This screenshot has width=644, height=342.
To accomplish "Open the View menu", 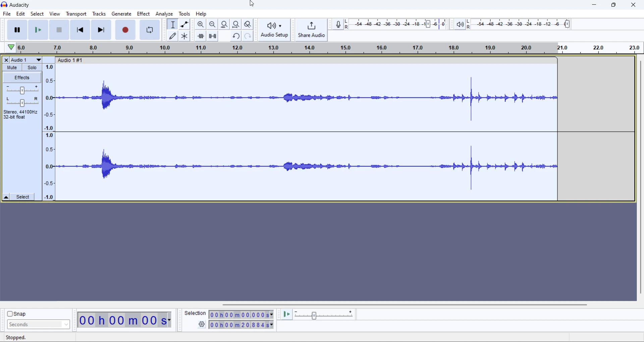I will click(55, 14).
